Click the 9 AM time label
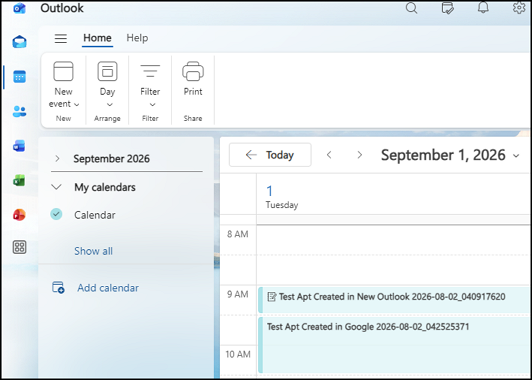 coord(237,294)
